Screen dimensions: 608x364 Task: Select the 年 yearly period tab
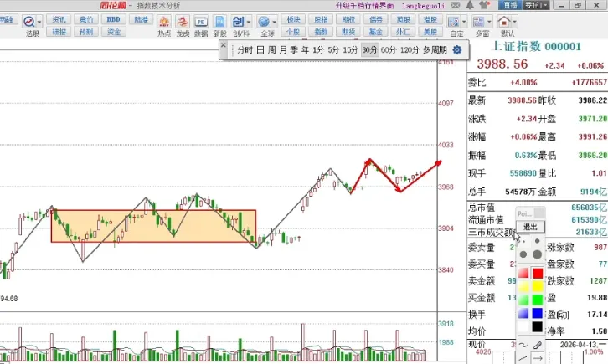[306, 50]
